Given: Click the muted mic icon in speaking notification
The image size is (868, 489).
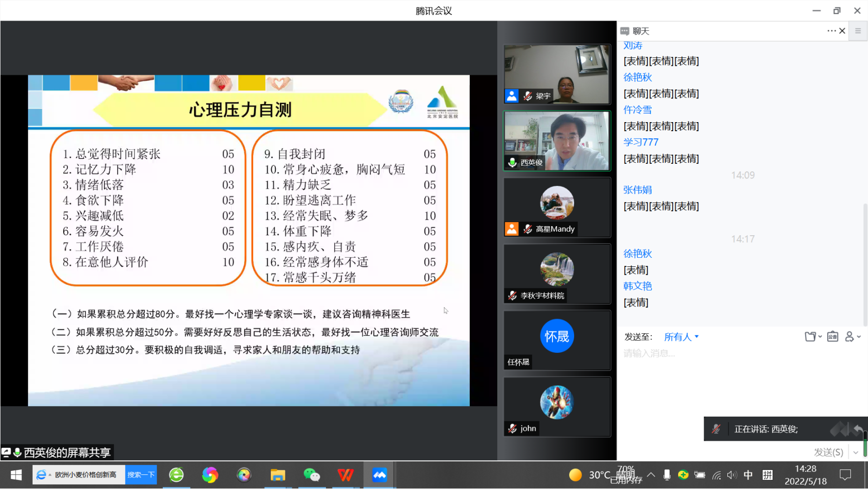Looking at the screenshot, I should click(x=716, y=429).
